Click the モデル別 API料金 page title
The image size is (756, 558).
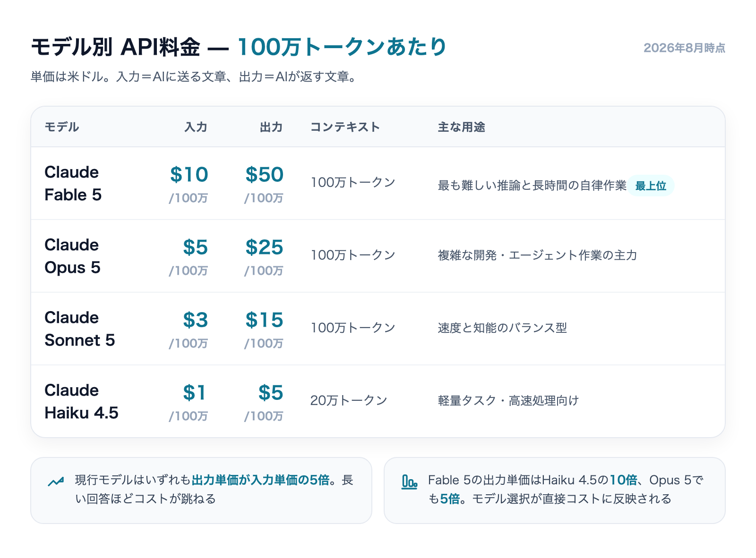pos(115,47)
